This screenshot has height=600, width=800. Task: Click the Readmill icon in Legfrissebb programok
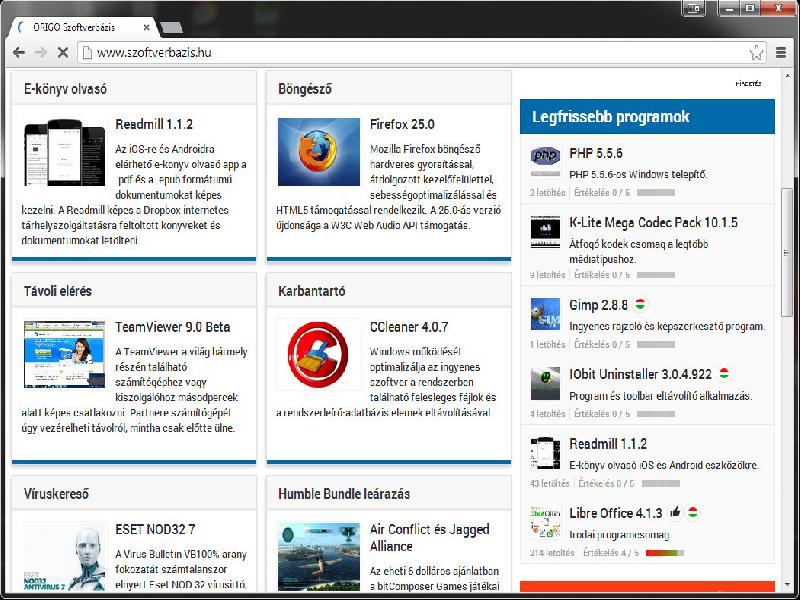tap(545, 453)
